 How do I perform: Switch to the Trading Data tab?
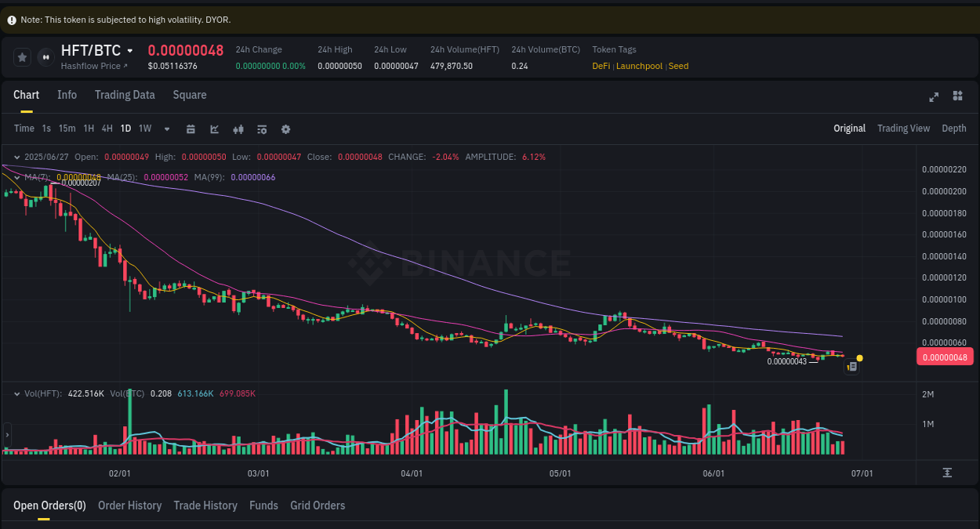(x=125, y=95)
